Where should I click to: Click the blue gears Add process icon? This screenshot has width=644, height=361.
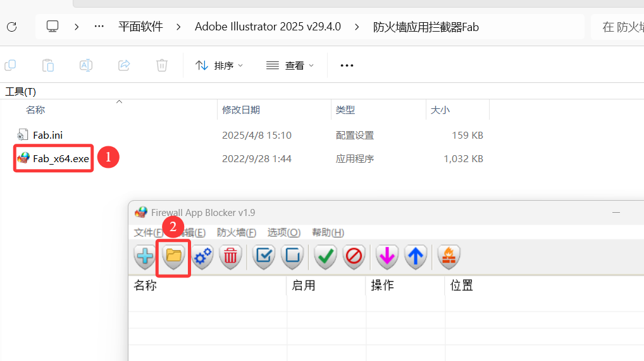pos(202,256)
